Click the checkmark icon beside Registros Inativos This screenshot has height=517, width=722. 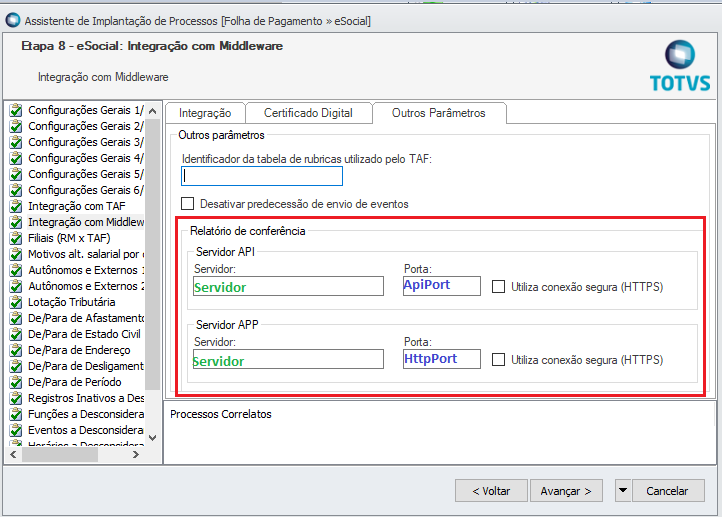[x=16, y=398]
